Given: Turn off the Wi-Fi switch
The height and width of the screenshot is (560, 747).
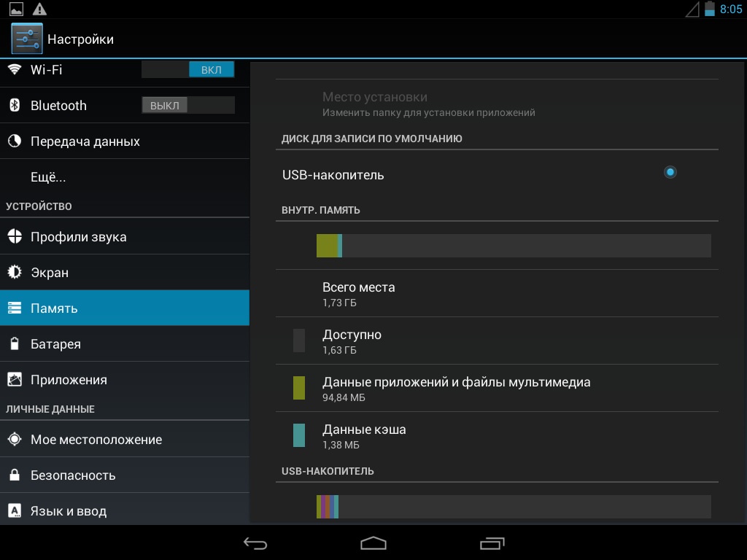Looking at the screenshot, I should (188, 69).
